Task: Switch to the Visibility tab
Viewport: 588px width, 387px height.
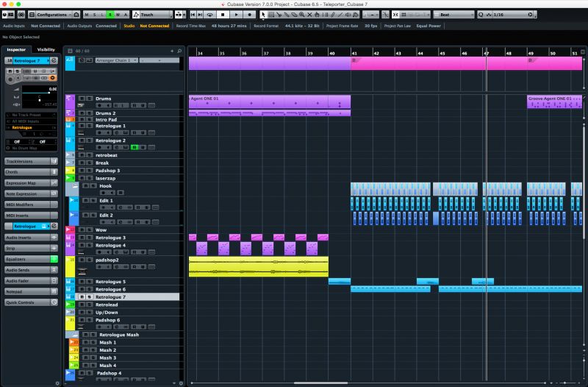Action: point(46,49)
